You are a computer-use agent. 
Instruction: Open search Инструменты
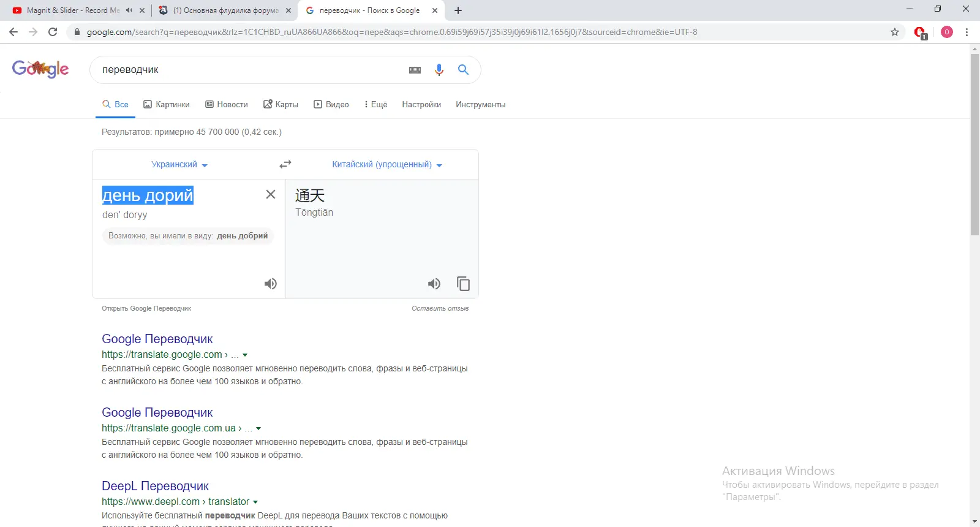click(x=481, y=105)
